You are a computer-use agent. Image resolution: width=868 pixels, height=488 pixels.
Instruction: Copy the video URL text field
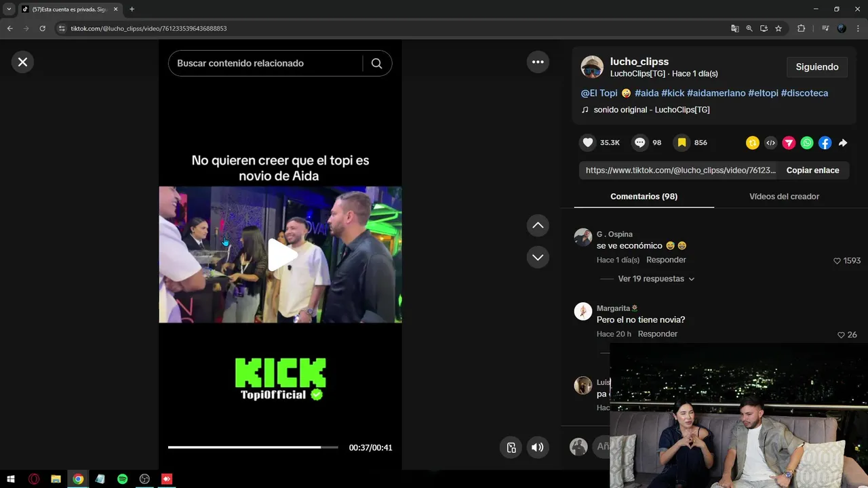681,170
